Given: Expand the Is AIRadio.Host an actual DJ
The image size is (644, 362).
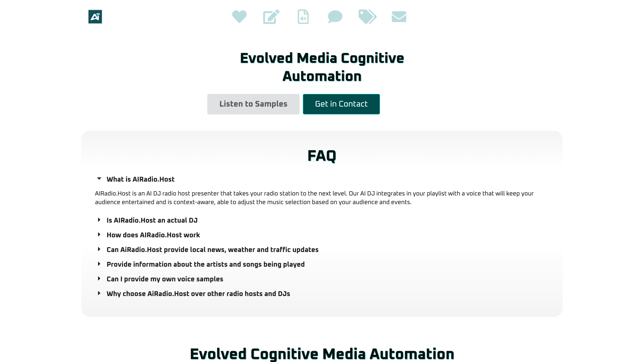Looking at the screenshot, I should click(x=152, y=220).
